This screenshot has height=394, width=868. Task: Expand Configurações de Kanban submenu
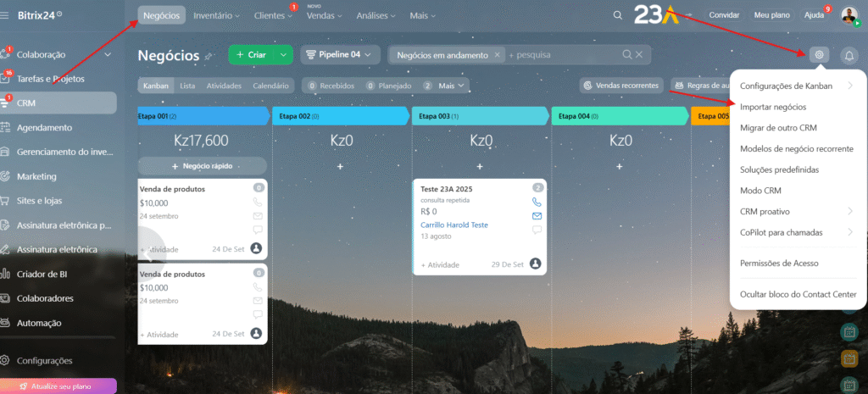850,86
